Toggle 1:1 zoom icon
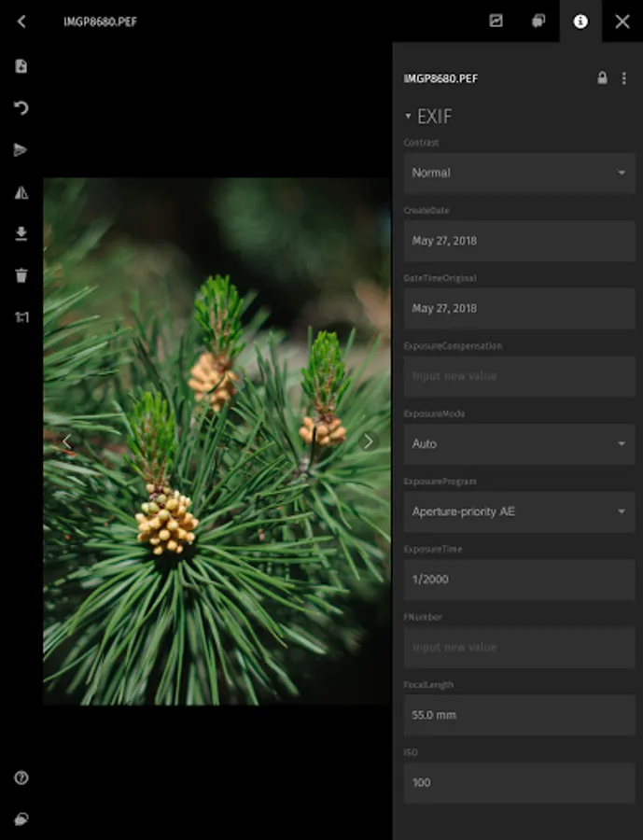The width and height of the screenshot is (643, 840). 21,317
